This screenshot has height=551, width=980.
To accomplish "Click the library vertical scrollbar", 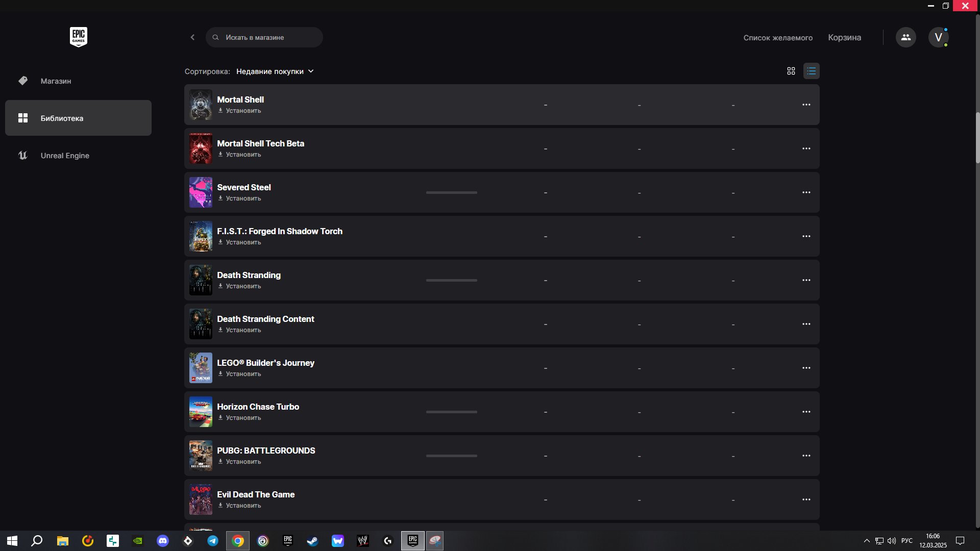I will 977,138.
